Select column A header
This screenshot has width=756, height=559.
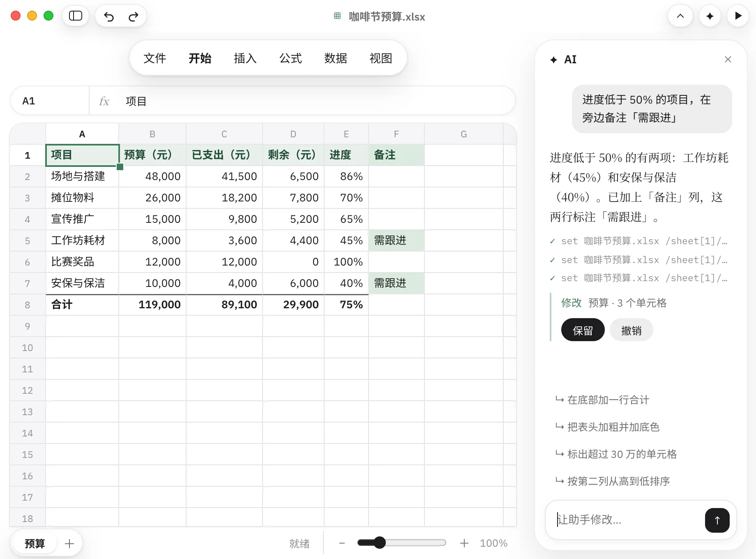[x=82, y=134]
